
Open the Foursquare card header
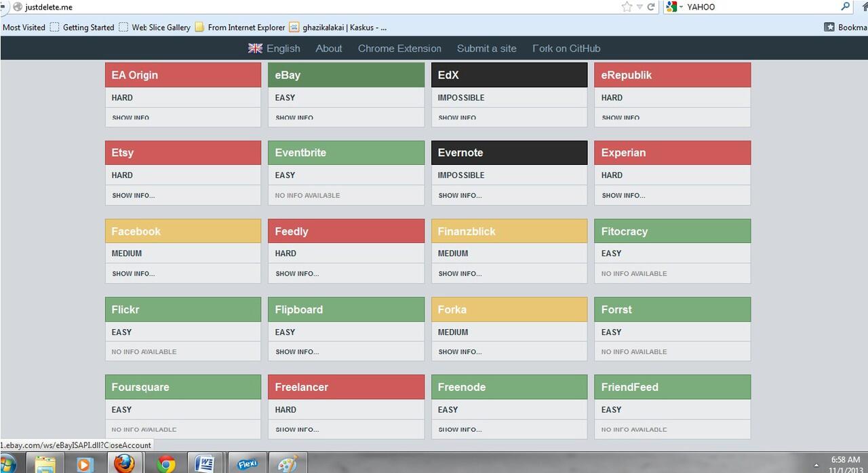183,387
